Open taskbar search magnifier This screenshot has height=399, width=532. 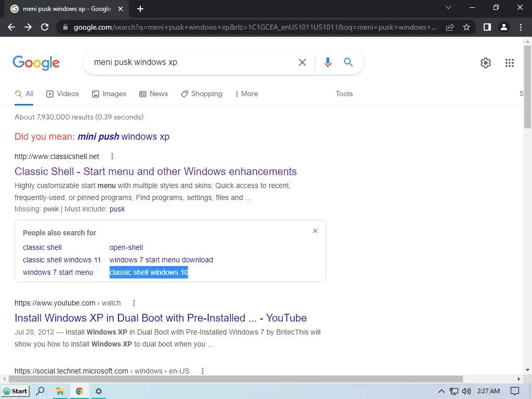click(40, 391)
